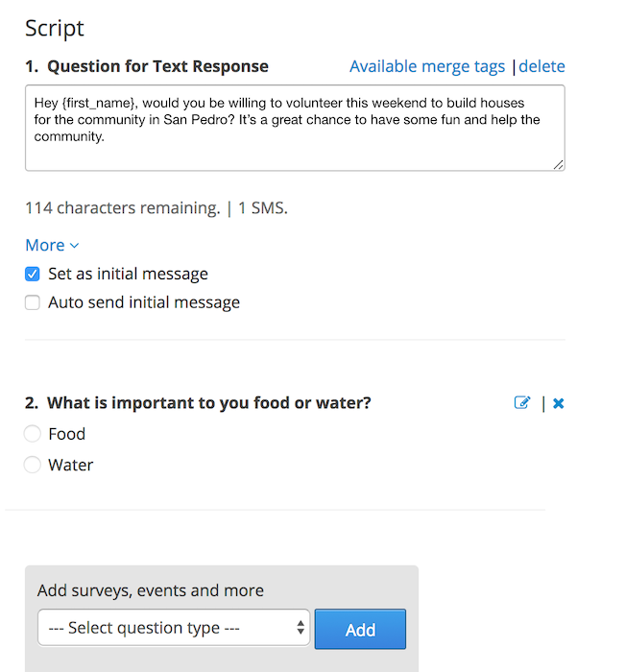Click the up/down arrows of question type selector

300,628
